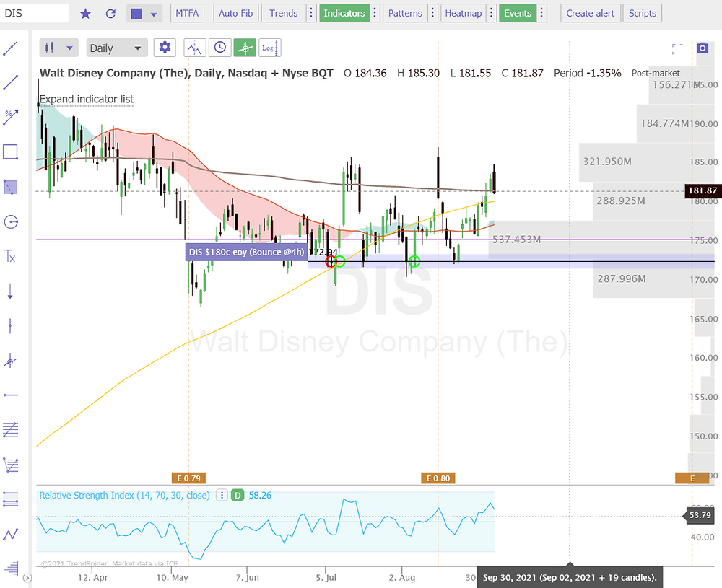This screenshot has height=588, width=722.
Task: Toggle the Indicators overlay button
Action: click(x=344, y=13)
